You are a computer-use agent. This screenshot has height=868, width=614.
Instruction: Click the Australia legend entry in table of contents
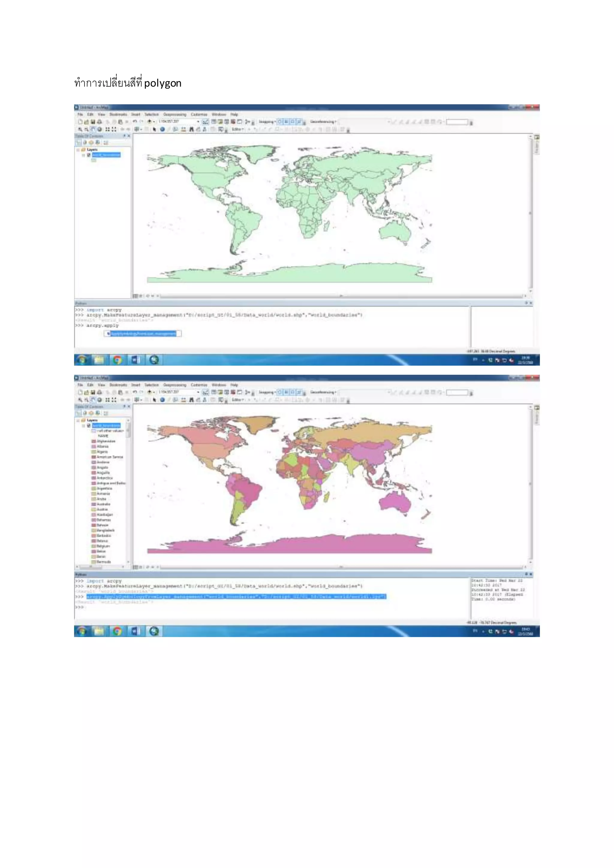point(103,504)
